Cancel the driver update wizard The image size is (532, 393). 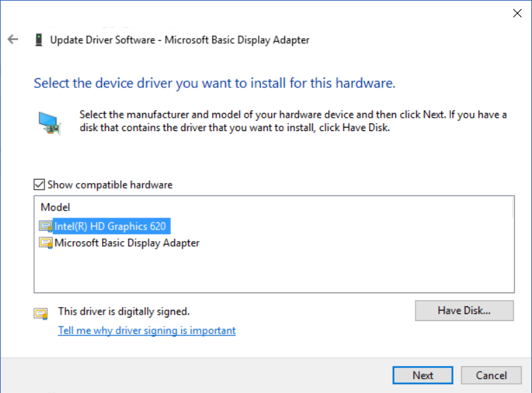pyautogui.click(x=491, y=375)
